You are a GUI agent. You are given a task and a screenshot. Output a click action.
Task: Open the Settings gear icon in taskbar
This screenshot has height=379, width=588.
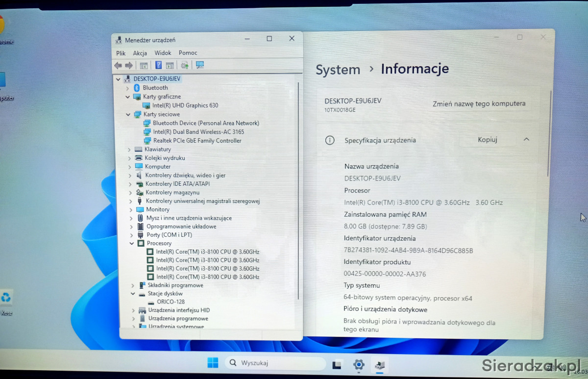coord(359,364)
